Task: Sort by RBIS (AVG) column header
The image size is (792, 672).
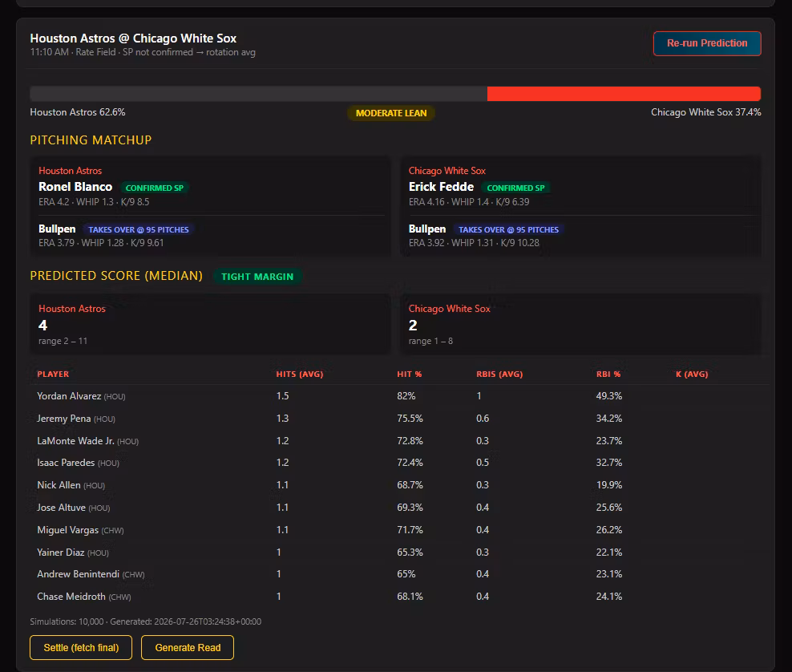Action: (x=499, y=374)
